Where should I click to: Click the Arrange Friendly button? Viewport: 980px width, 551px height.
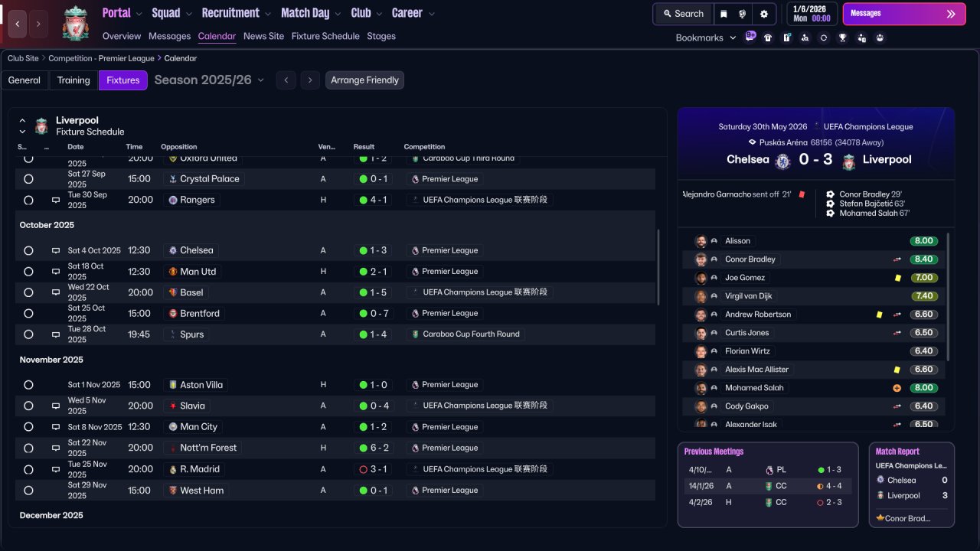[x=364, y=80]
